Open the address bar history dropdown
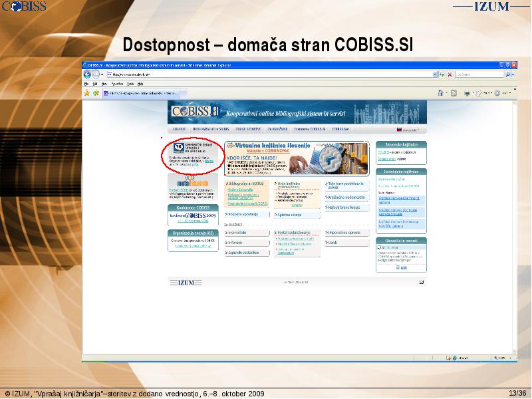This screenshot has width=532, height=399. 436,74
